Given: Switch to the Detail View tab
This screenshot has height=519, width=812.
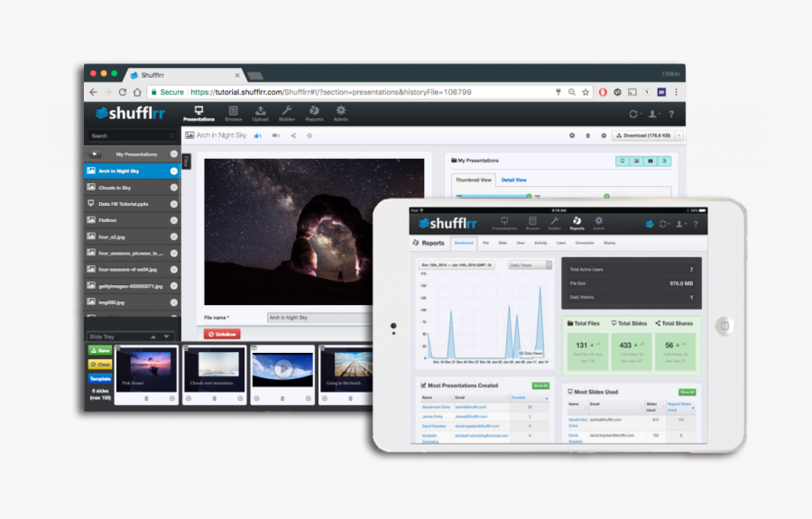Looking at the screenshot, I should (x=513, y=181).
